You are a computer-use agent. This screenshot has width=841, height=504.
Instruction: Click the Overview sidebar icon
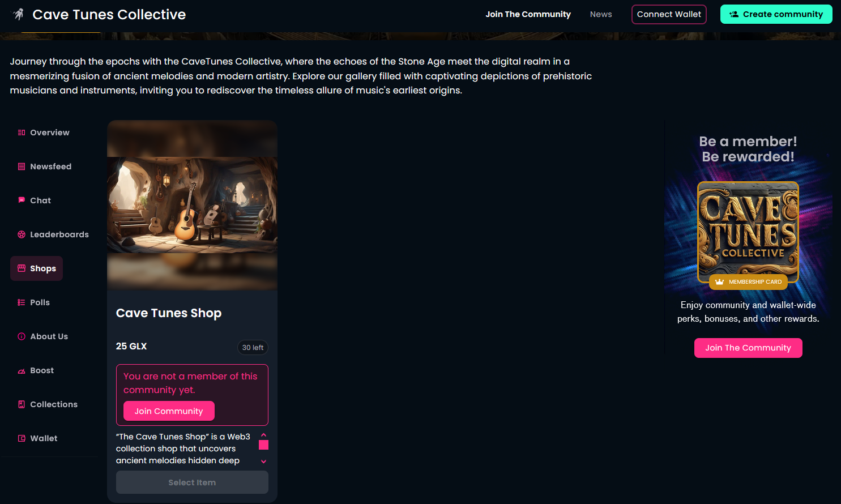[22, 133]
